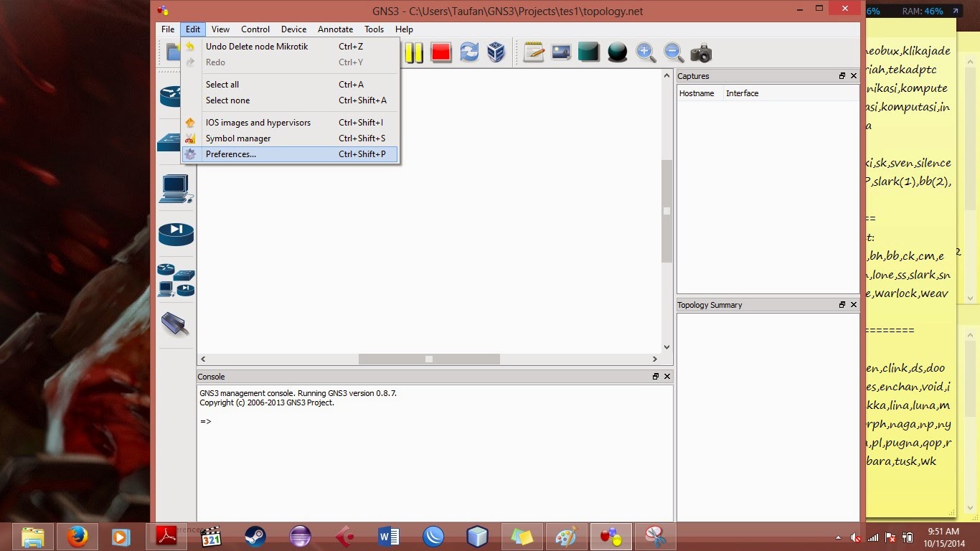
Task: Click the workspace scroll-left arrow
Action: 204,359
